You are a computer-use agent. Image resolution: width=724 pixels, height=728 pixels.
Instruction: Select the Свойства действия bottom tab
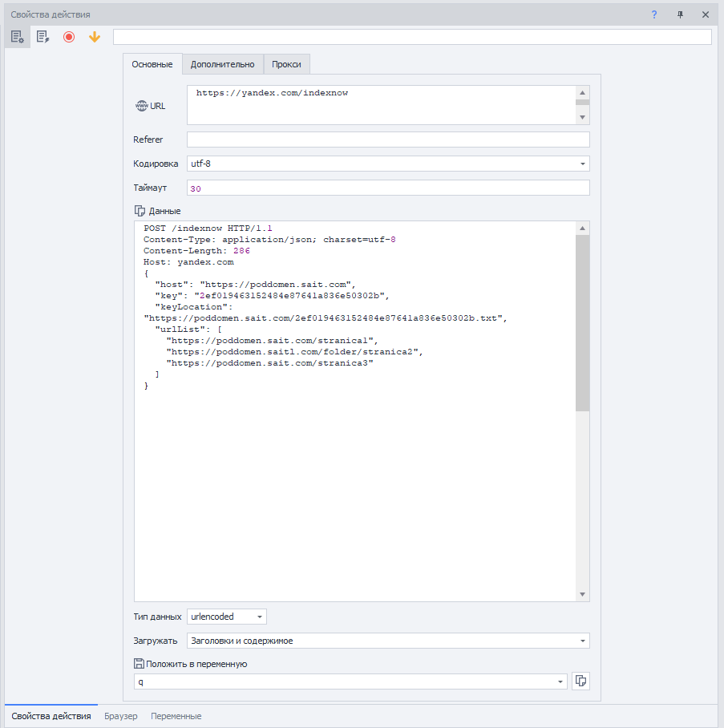coord(51,716)
